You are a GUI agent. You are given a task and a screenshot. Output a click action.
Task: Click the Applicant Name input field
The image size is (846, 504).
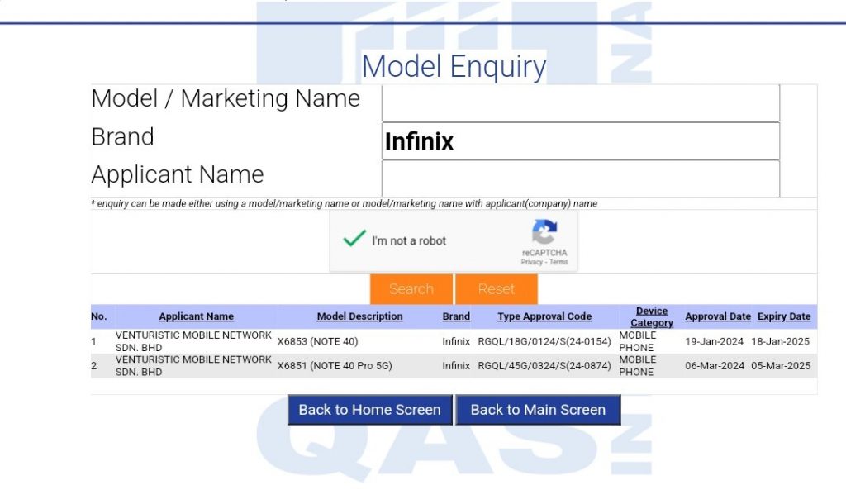click(x=581, y=179)
